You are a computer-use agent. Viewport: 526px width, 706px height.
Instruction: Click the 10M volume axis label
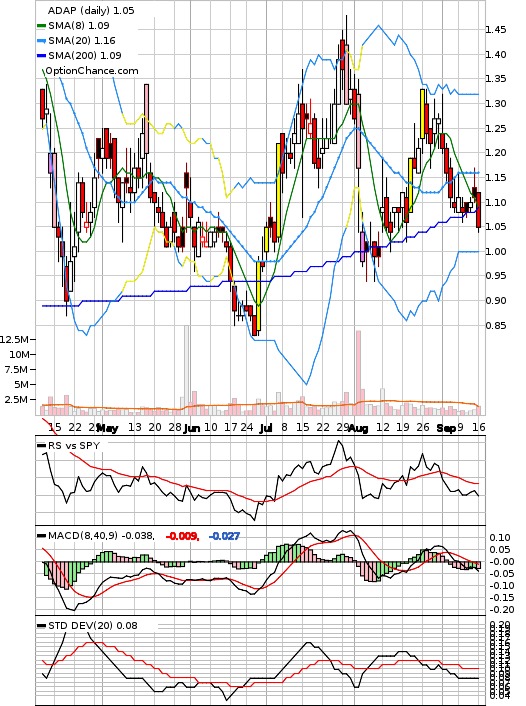coord(19,354)
